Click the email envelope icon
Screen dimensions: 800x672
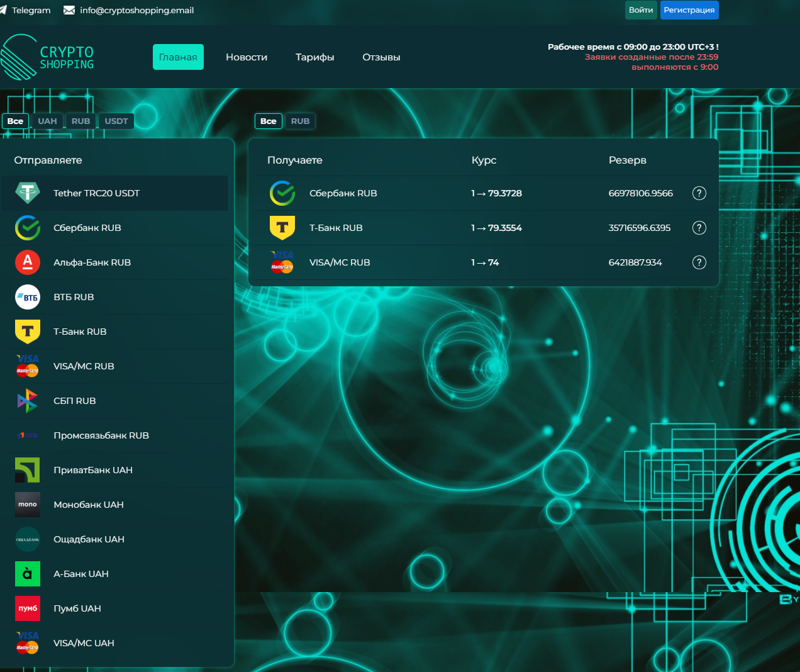point(69,10)
